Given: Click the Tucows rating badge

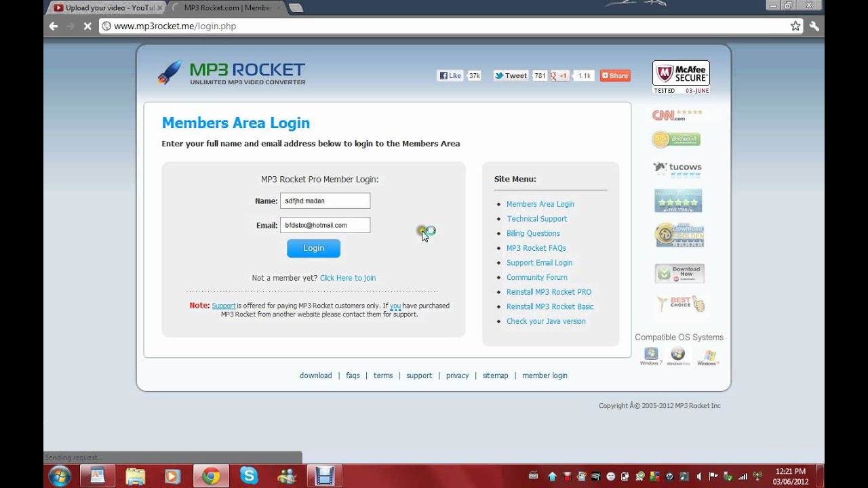Looking at the screenshot, I should point(677,169).
